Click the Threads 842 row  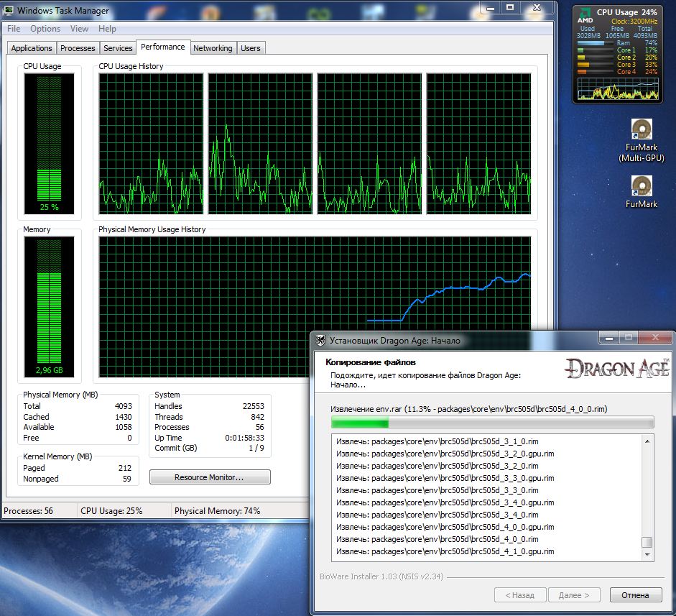(209, 417)
